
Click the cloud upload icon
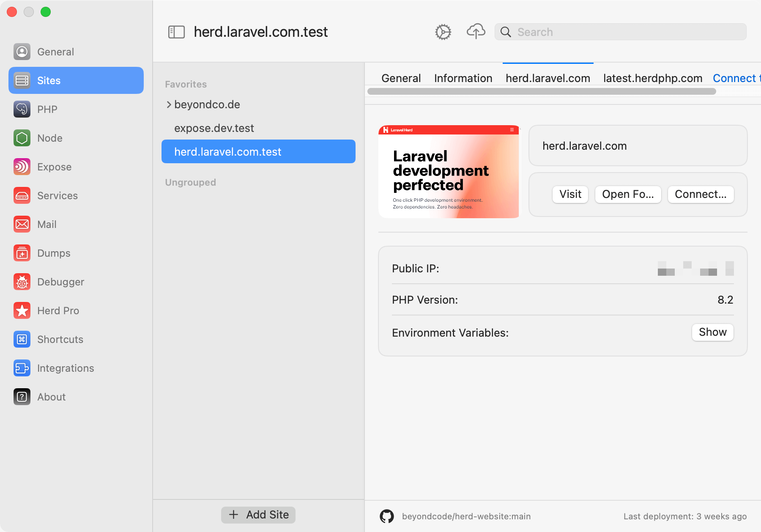(476, 31)
